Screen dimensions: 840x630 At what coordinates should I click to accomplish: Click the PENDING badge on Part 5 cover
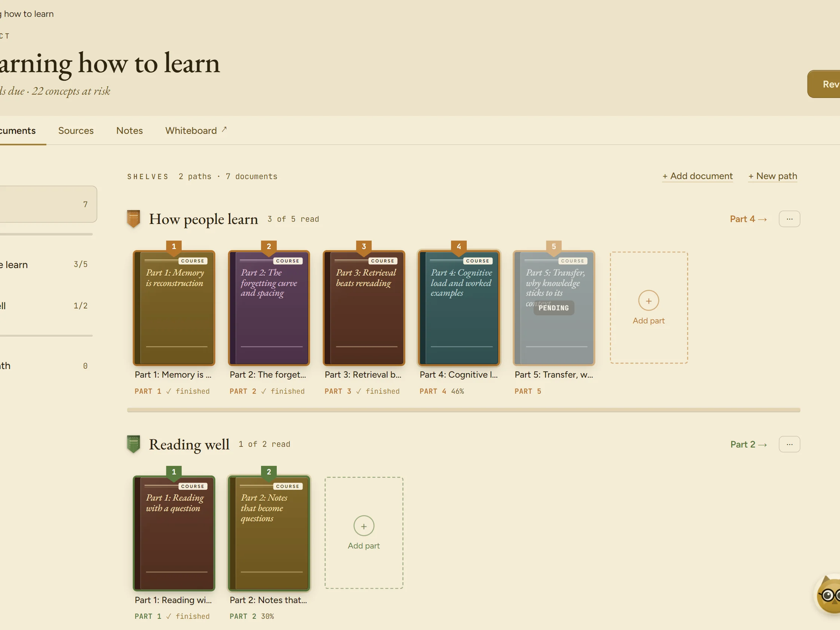[x=554, y=308]
